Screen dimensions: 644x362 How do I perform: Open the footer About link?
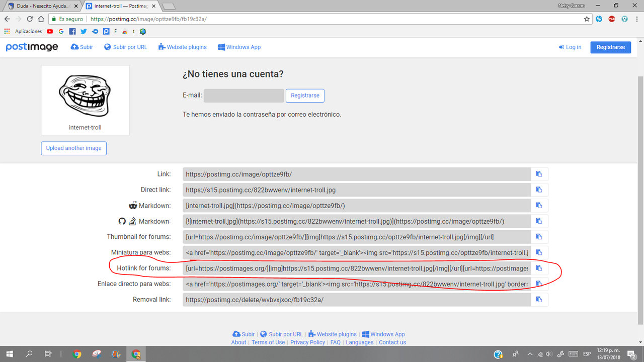238,342
